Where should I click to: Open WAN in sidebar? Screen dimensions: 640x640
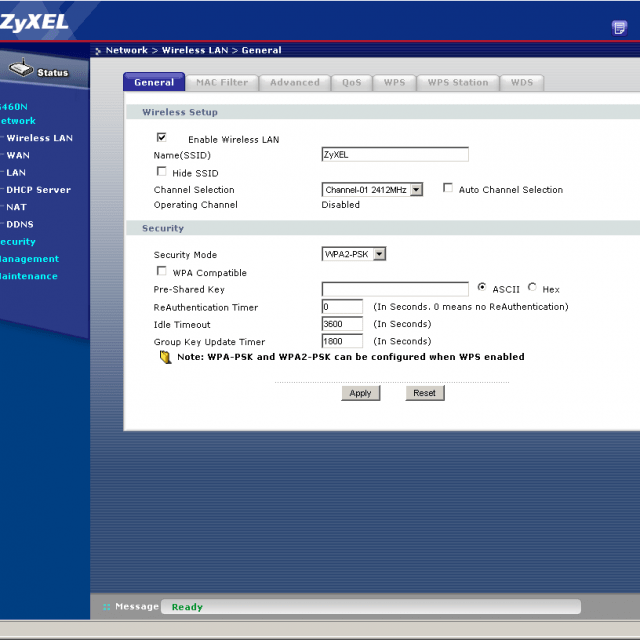coord(18,155)
